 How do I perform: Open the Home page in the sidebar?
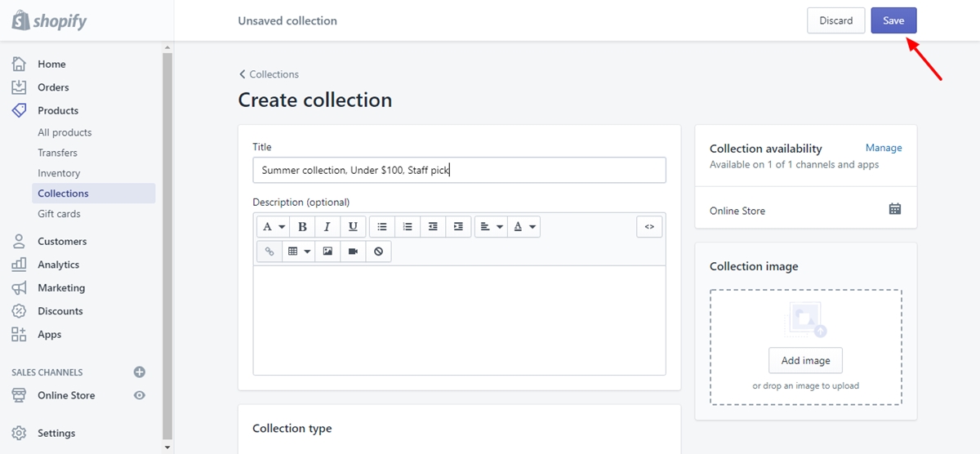tap(51, 64)
